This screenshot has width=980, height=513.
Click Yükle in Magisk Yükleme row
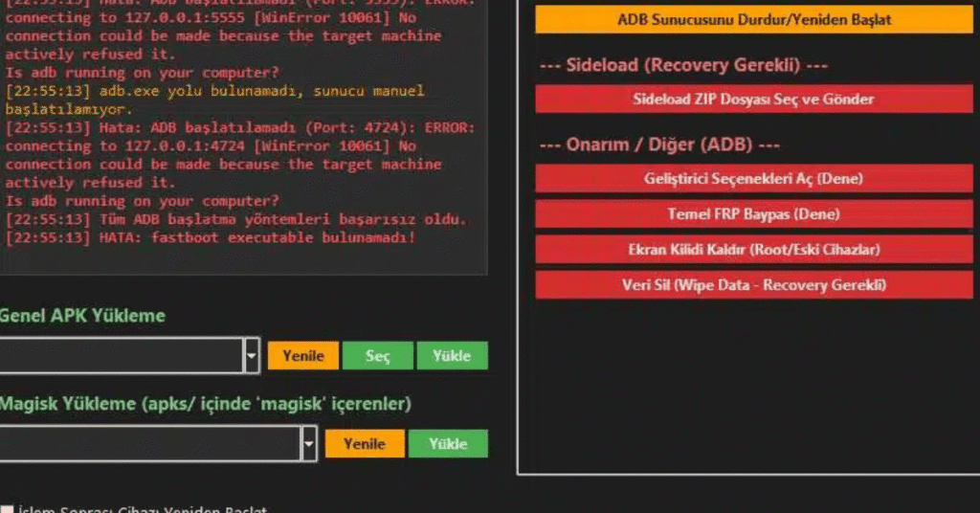[448, 444]
